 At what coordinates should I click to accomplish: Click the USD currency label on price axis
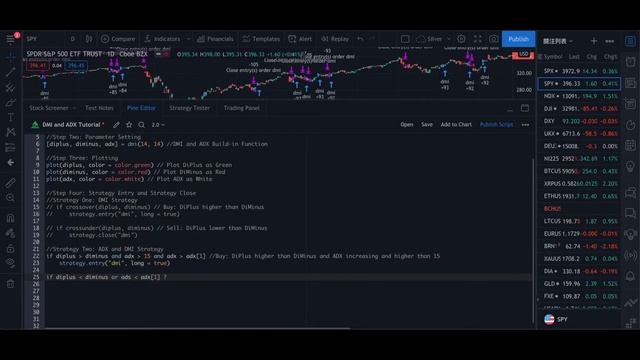[524, 54]
